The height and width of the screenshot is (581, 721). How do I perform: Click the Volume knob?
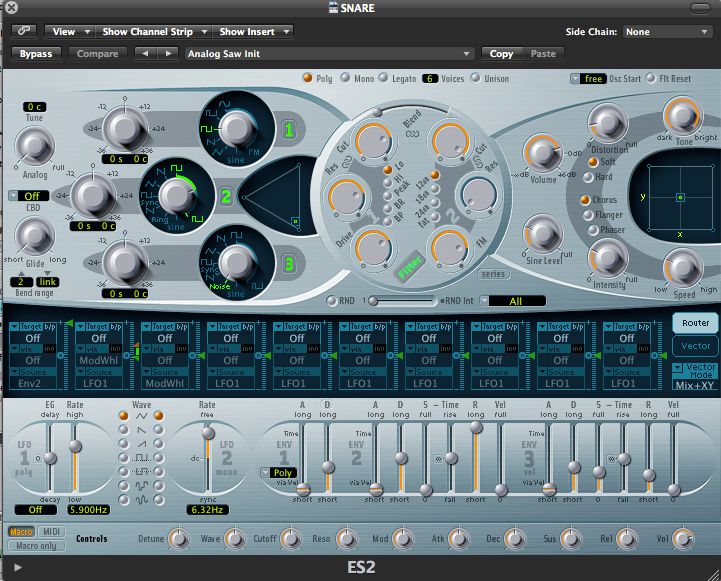point(543,154)
